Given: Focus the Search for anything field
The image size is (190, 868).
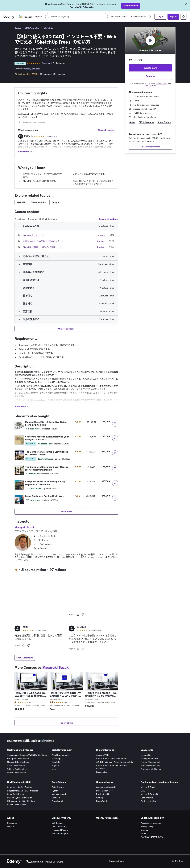Looking at the screenshot, I should pos(76,16).
